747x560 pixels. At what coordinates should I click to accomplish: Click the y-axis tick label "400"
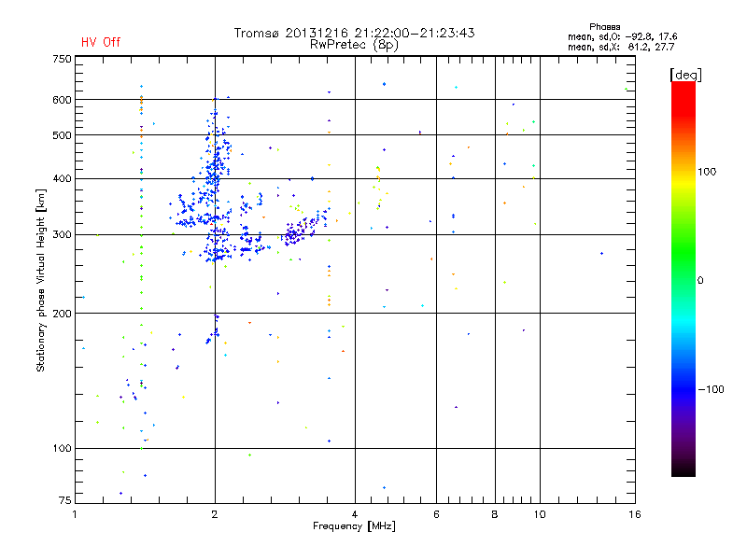pyautogui.click(x=62, y=179)
